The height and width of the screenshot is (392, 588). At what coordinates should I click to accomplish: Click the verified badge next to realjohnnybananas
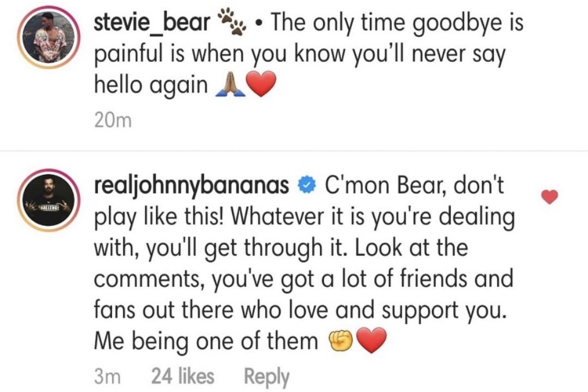(x=307, y=185)
